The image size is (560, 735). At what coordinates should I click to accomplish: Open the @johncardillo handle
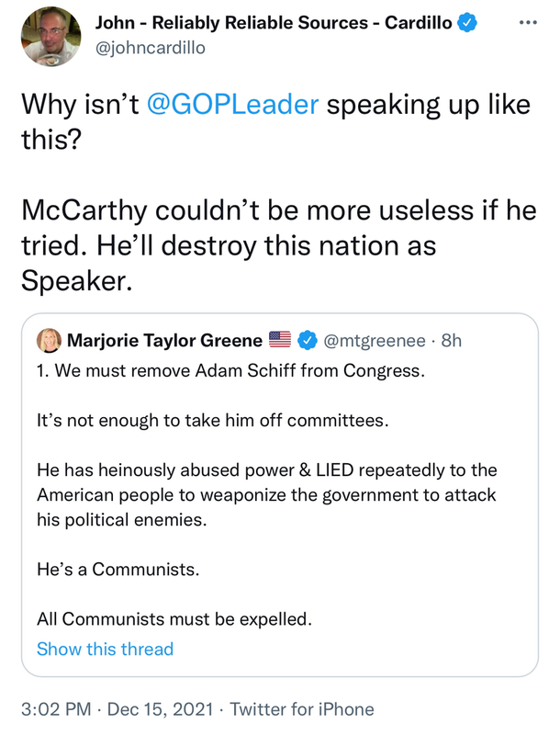coord(152,50)
